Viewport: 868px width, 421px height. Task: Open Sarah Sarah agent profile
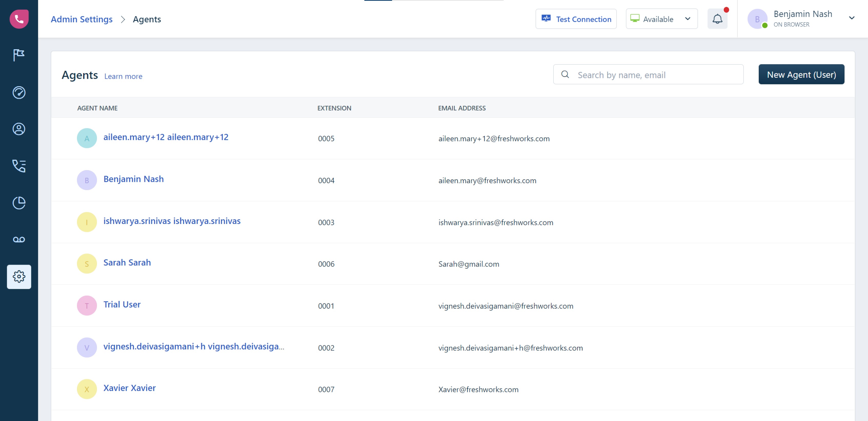pos(127,262)
